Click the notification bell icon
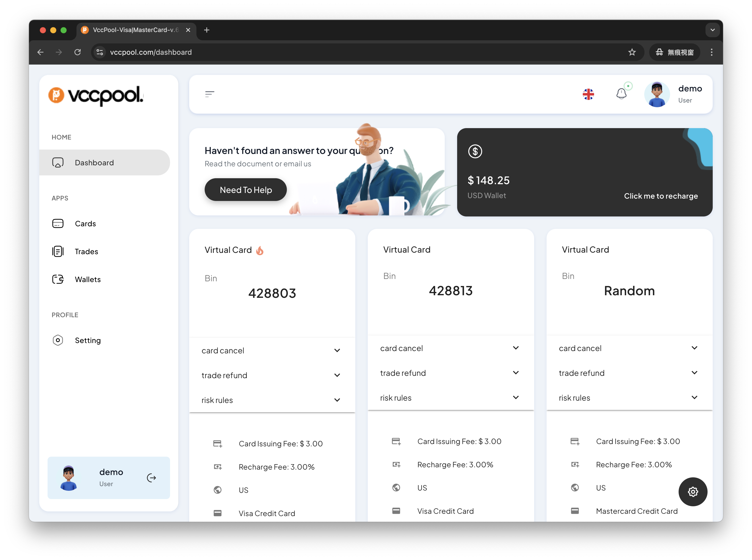This screenshot has width=752, height=560. click(x=621, y=94)
